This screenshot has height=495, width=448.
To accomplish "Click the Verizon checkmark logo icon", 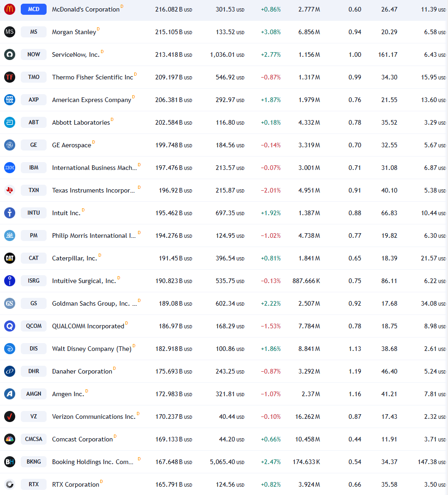I will 10,417.
